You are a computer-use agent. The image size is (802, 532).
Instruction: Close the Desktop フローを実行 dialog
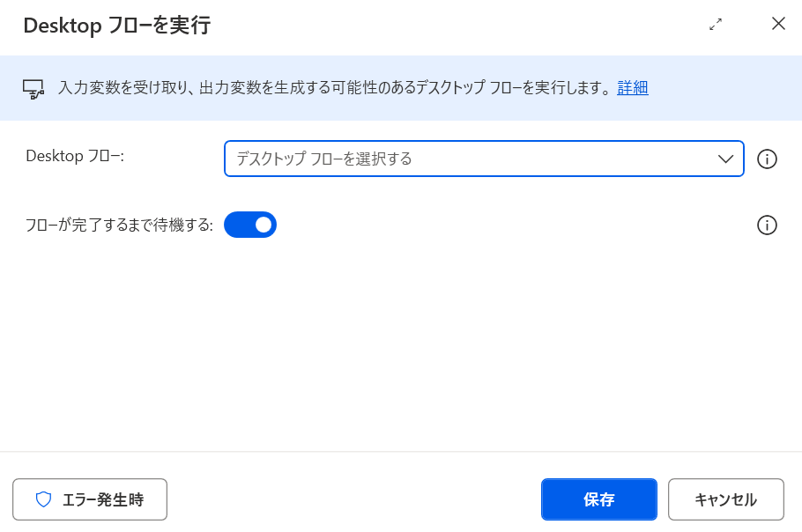click(778, 25)
